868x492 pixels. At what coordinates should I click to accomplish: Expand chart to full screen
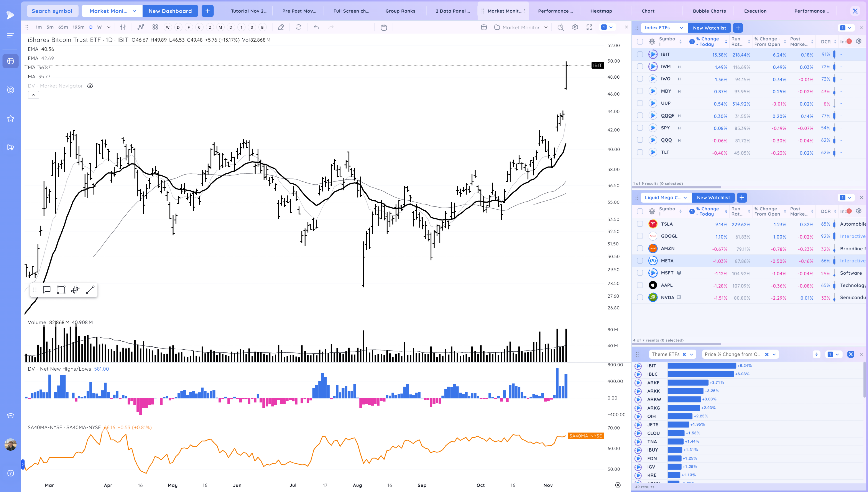[x=589, y=27]
